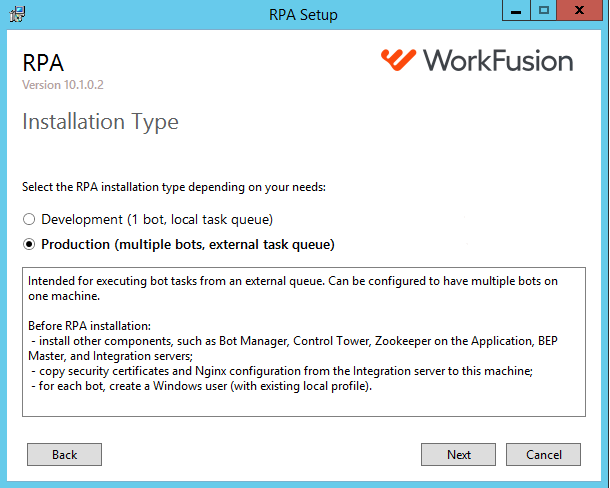Click the 'RPA Setup' title bar text
Screen dimensions: 610x488
click(303, 15)
